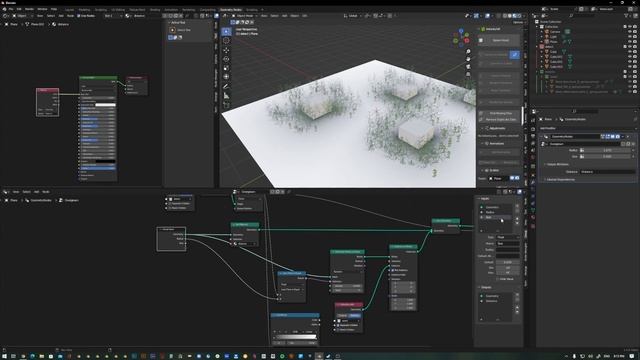Adjust the Radius slider in GeometryNodes modifier
This screenshot has height=360, width=640.
[x=607, y=150]
